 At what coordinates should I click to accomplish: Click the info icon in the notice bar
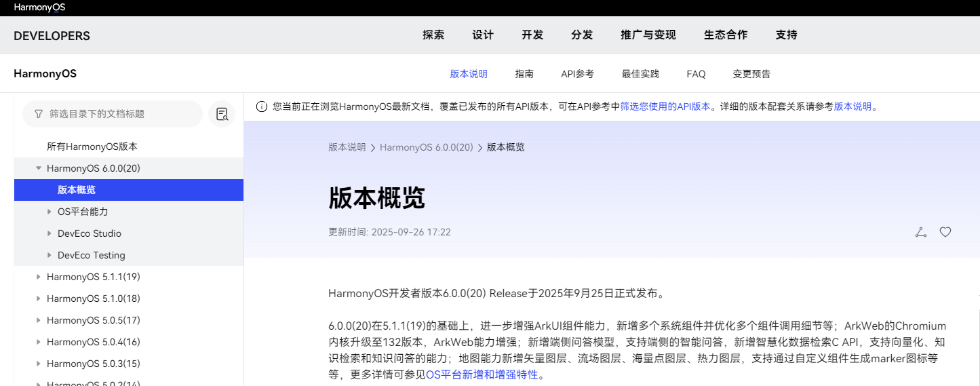click(261, 107)
